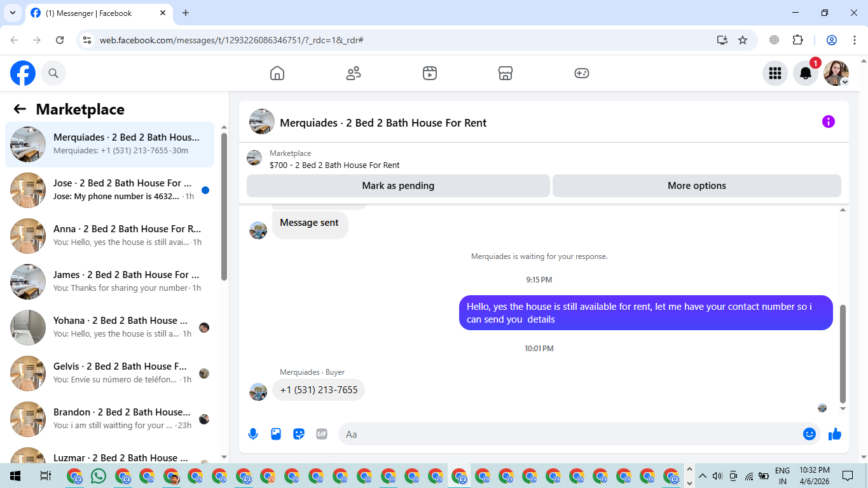Open the taskbar clock showing 10:32 PM

click(x=815, y=476)
